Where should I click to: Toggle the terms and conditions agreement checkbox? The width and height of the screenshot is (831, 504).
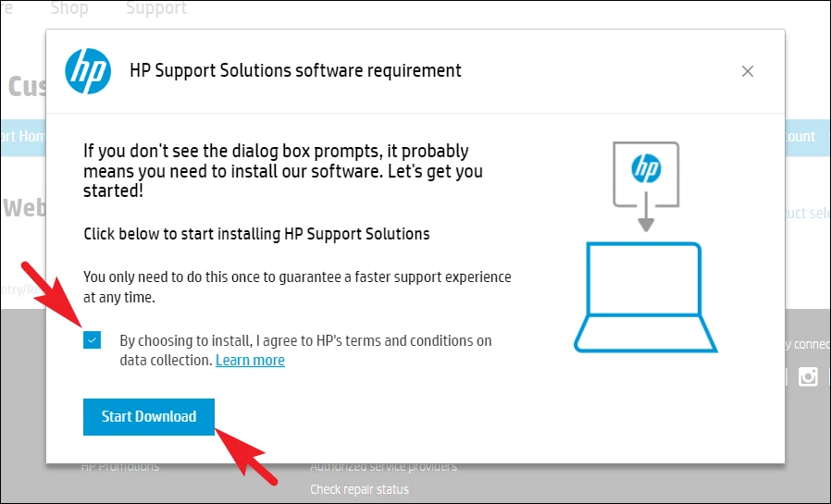click(x=92, y=340)
